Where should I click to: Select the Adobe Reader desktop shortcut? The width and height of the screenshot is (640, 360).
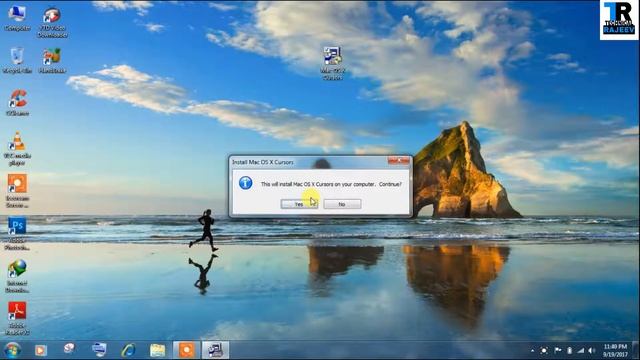(x=17, y=318)
